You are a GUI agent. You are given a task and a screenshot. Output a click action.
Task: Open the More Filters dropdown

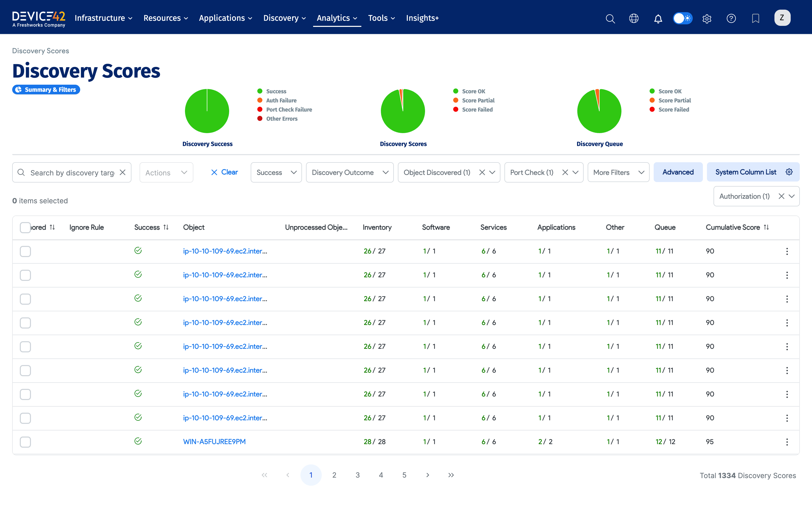click(618, 172)
